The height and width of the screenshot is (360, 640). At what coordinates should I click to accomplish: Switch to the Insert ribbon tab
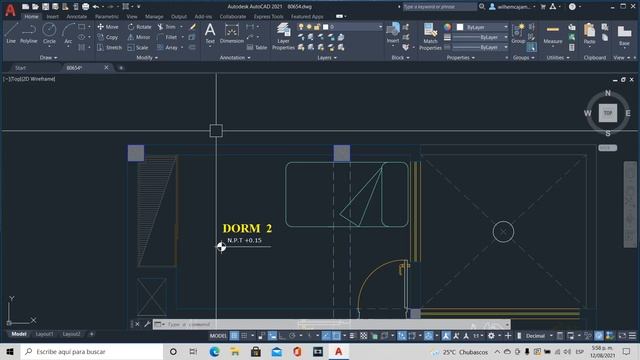[x=52, y=16]
